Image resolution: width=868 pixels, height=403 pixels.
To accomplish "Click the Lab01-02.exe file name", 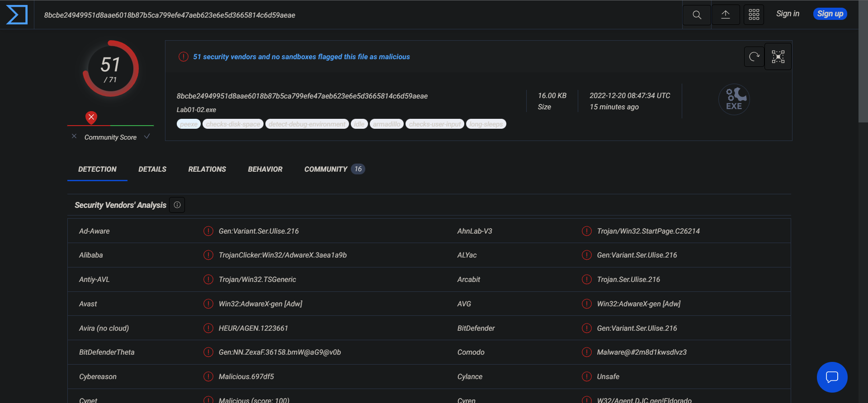I will click(196, 110).
